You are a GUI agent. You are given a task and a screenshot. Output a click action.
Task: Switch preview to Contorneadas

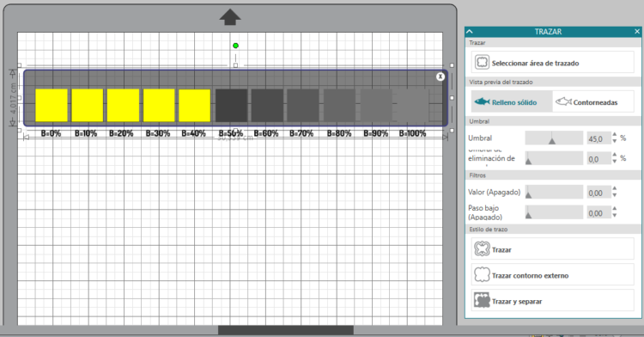pos(593,102)
